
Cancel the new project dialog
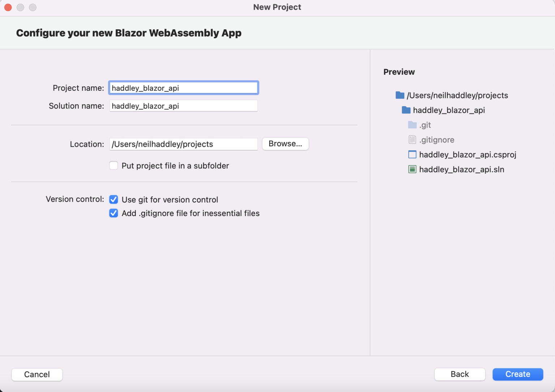(37, 375)
